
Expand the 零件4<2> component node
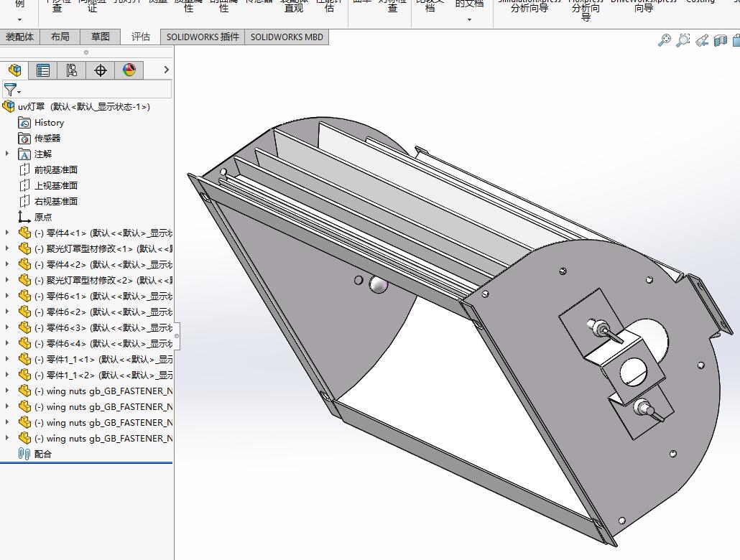pyautogui.click(x=6, y=264)
